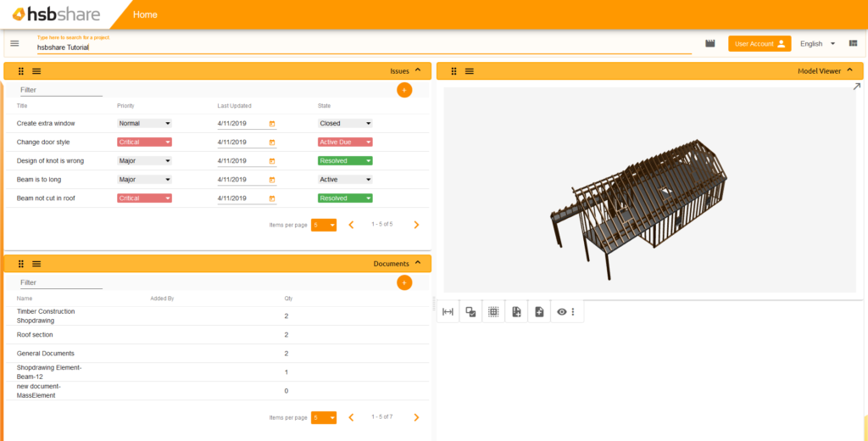868x441 pixels.
Task: Open the Change door style issue
Action: point(43,142)
